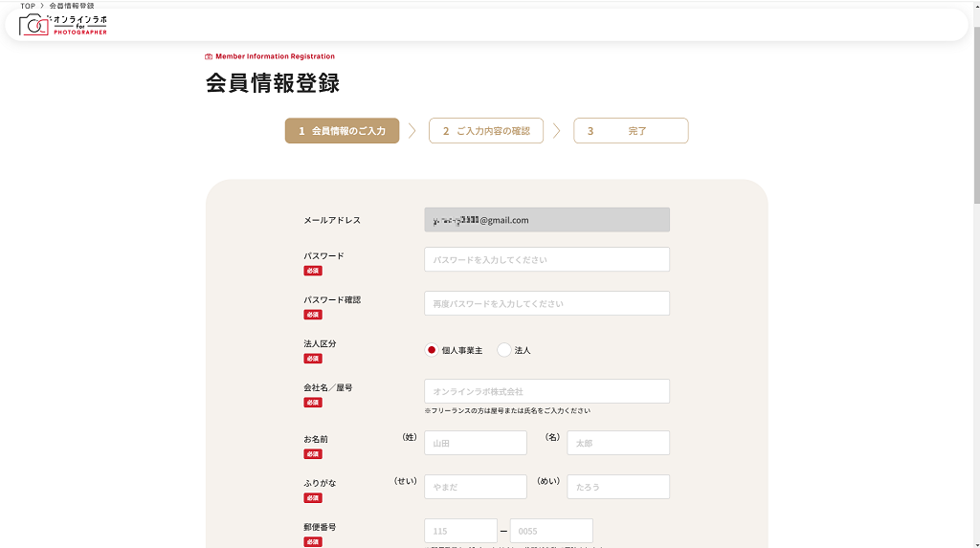The width and height of the screenshot is (980, 548).
Task: Focus the 会社名／屋号 input field
Action: (546, 391)
